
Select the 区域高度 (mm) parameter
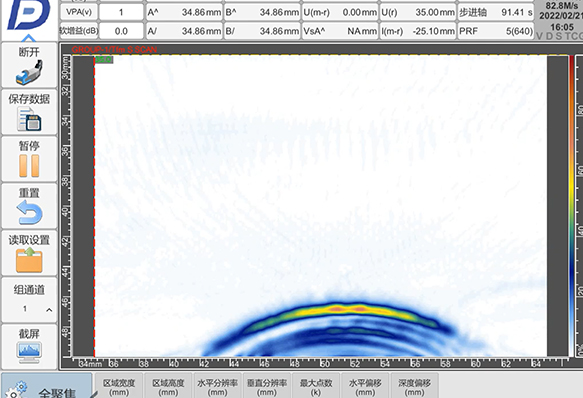(x=168, y=386)
